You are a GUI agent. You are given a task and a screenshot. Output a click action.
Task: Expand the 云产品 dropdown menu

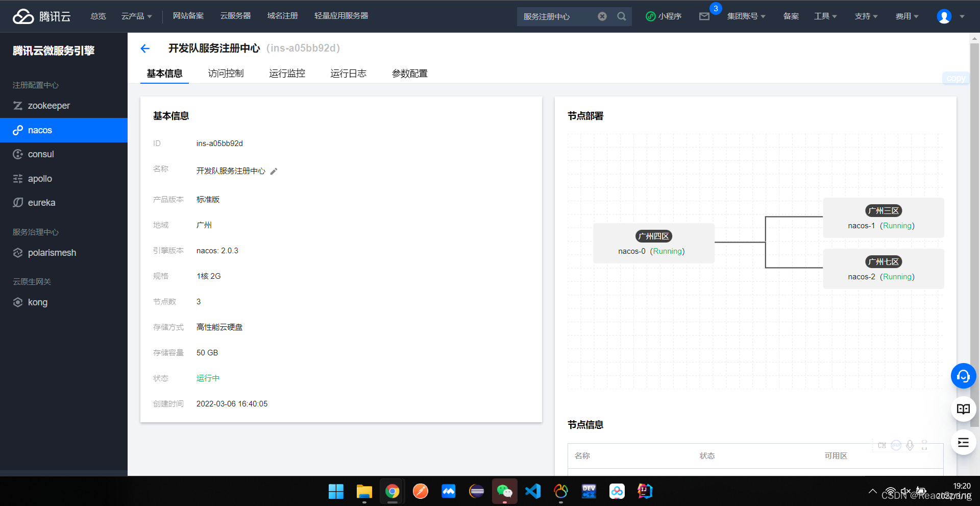click(136, 16)
